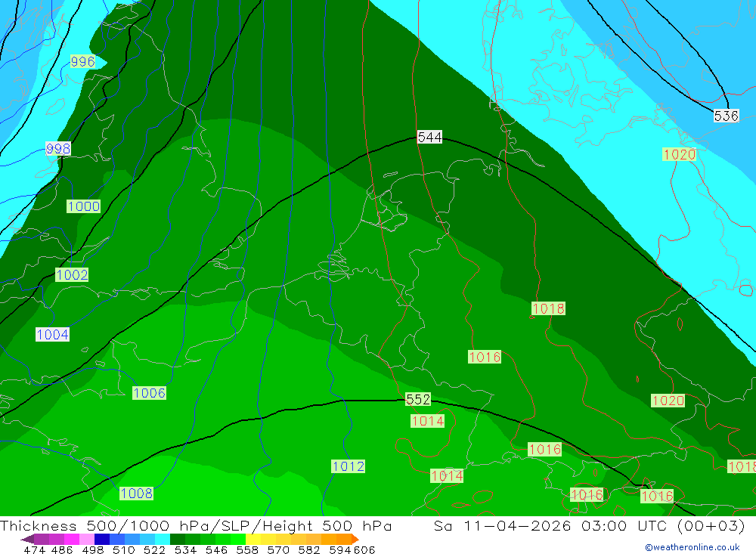This screenshot has width=756, height=554.
Task: Click the legend value 558
Action: pyautogui.click(x=247, y=549)
